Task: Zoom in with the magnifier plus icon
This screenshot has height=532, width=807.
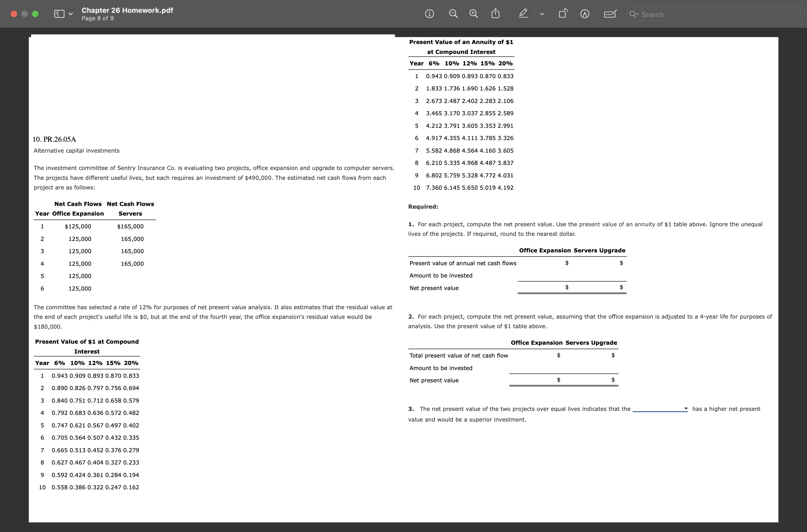Action: coord(473,14)
